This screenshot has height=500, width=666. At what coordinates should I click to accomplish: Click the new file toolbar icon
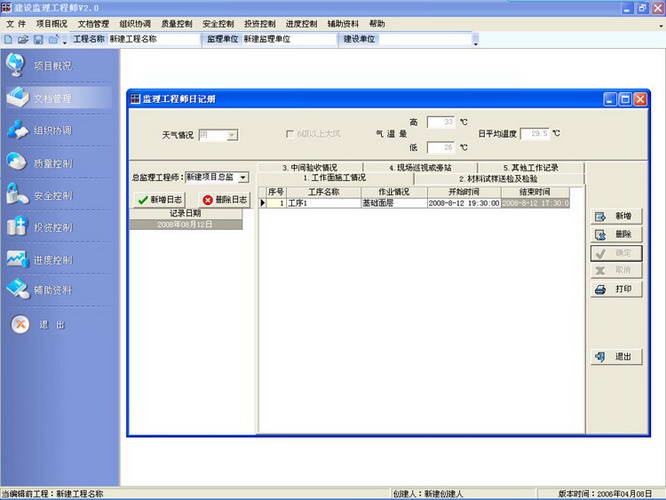pos(8,40)
